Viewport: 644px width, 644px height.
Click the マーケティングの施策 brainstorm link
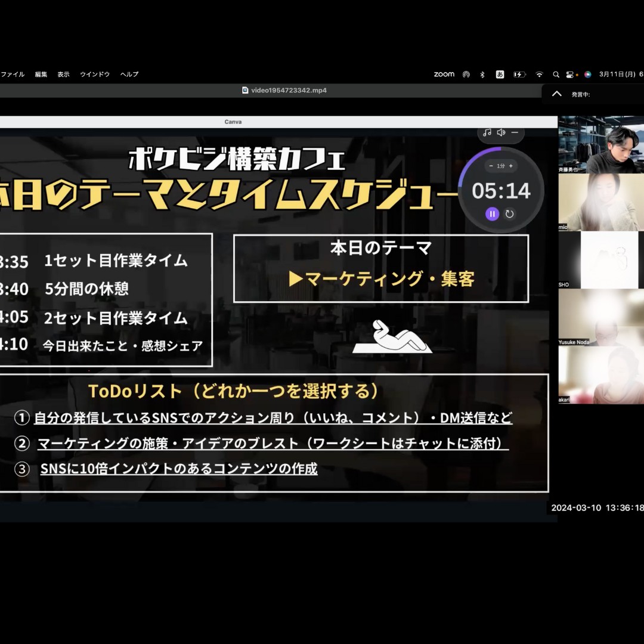(273, 444)
